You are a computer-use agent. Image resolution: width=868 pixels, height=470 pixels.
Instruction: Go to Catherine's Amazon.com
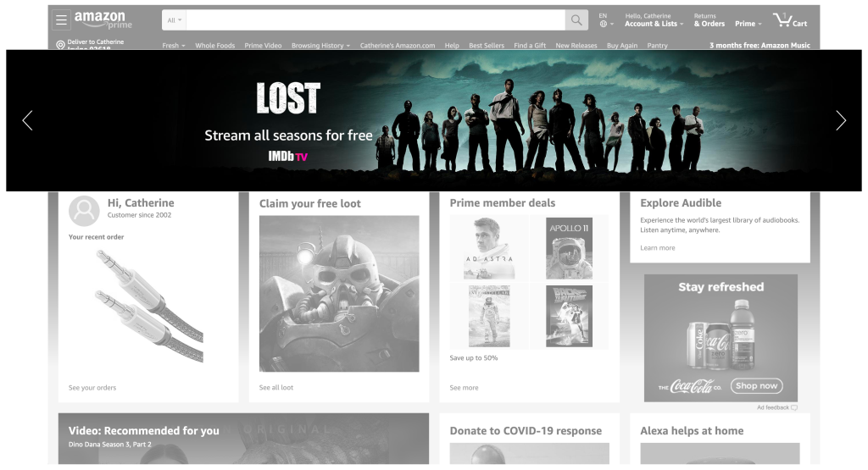tap(398, 46)
